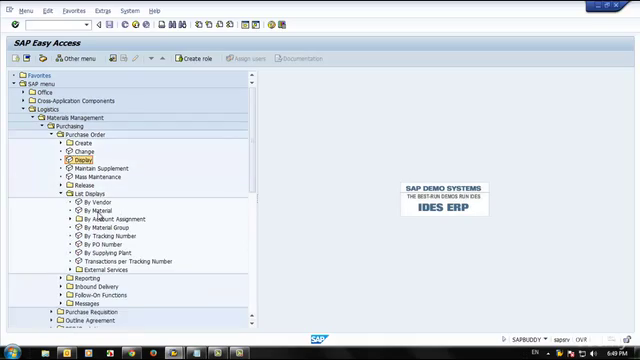The height and width of the screenshot is (360, 640).
Task: Collapse the Purchase Order folder
Action: [x=51, y=134]
